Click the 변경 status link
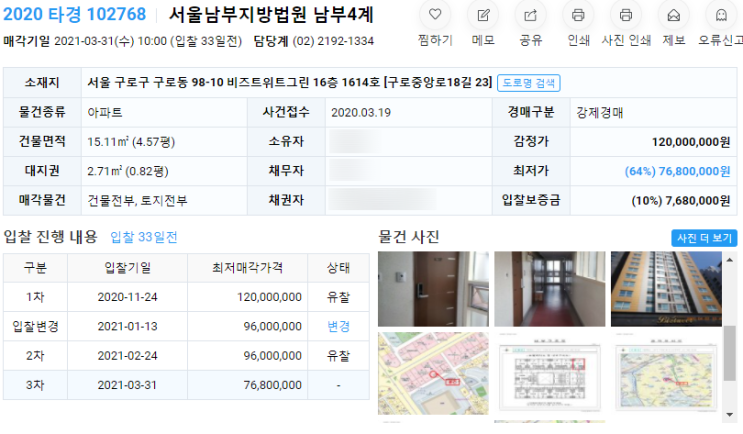The image size is (743, 434). pos(338,326)
